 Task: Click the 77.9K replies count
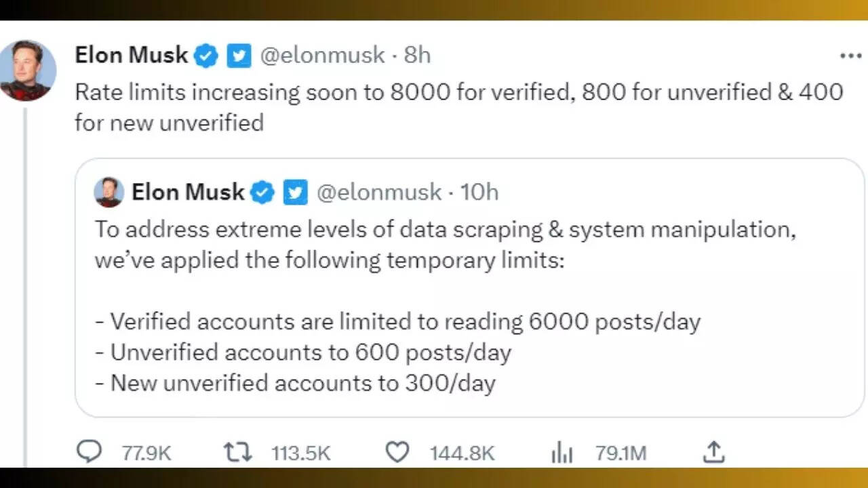pos(146,453)
